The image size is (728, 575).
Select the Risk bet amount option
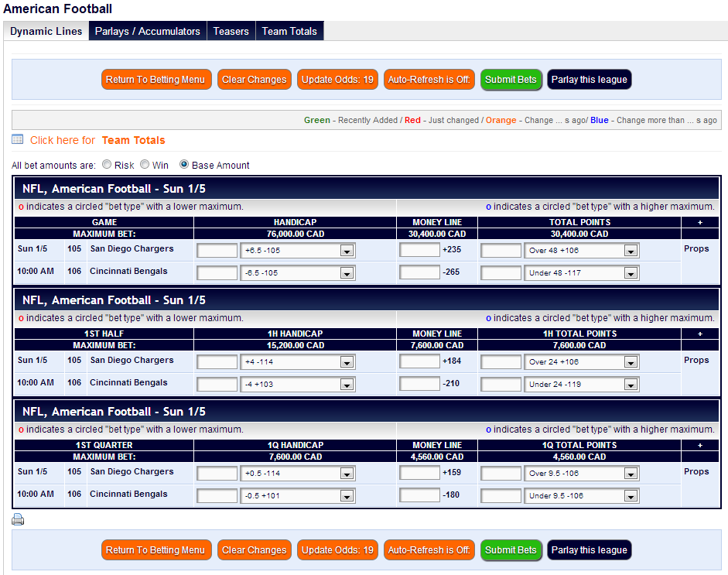[107, 165]
